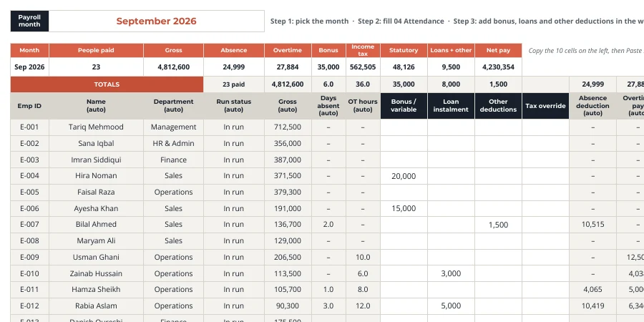The height and width of the screenshot is (322, 644).
Task: Select the name Usman Ghani
Action: coord(96,258)
